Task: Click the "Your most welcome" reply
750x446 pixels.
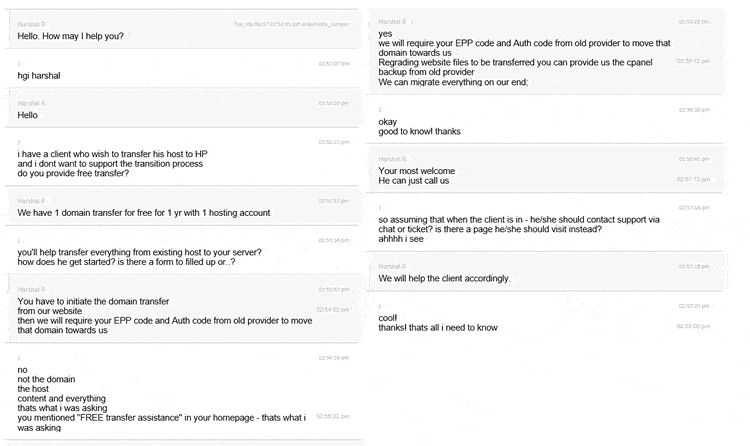Action: 417,171
